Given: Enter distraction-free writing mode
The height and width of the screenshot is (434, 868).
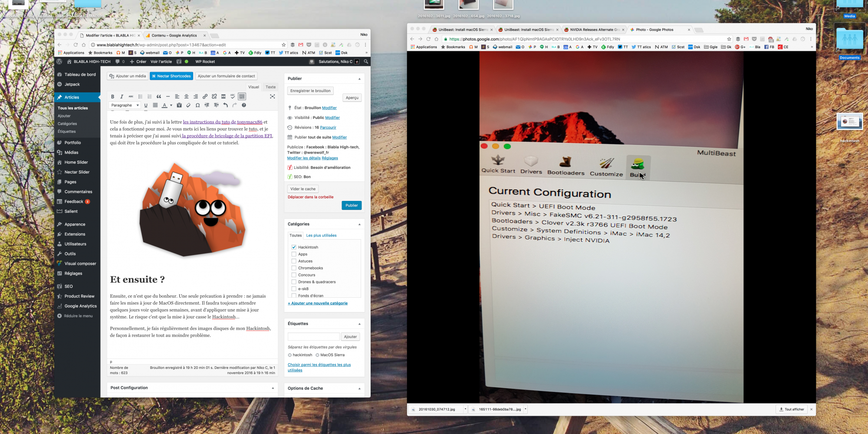Looking at the screenshot, I should tap(273, 96).
